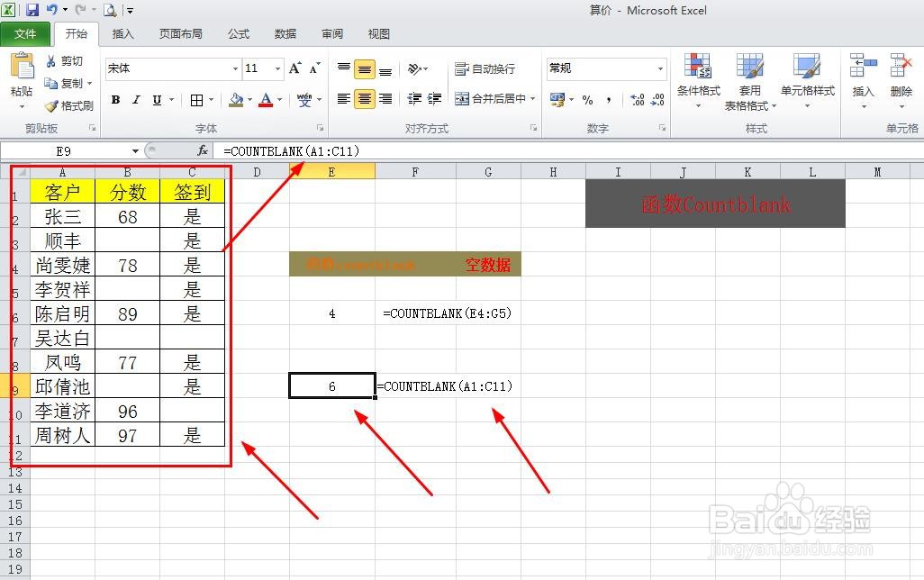Open the 文件 menu

point(26,33)
